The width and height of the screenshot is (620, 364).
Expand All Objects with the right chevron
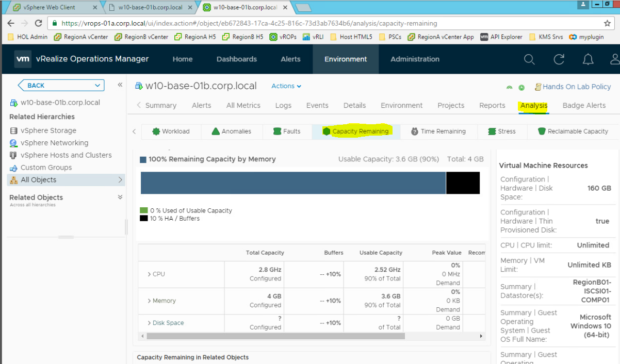coord(120,180)
